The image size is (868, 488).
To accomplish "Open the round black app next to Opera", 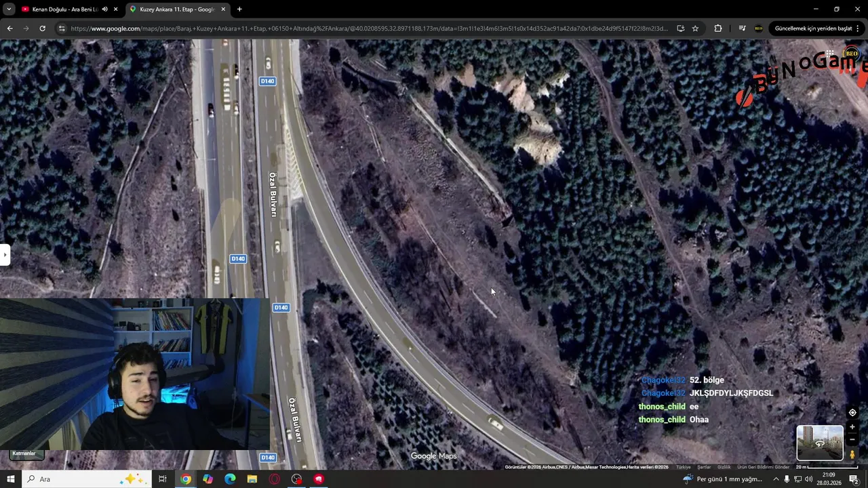I will click(x=296, y=479).
